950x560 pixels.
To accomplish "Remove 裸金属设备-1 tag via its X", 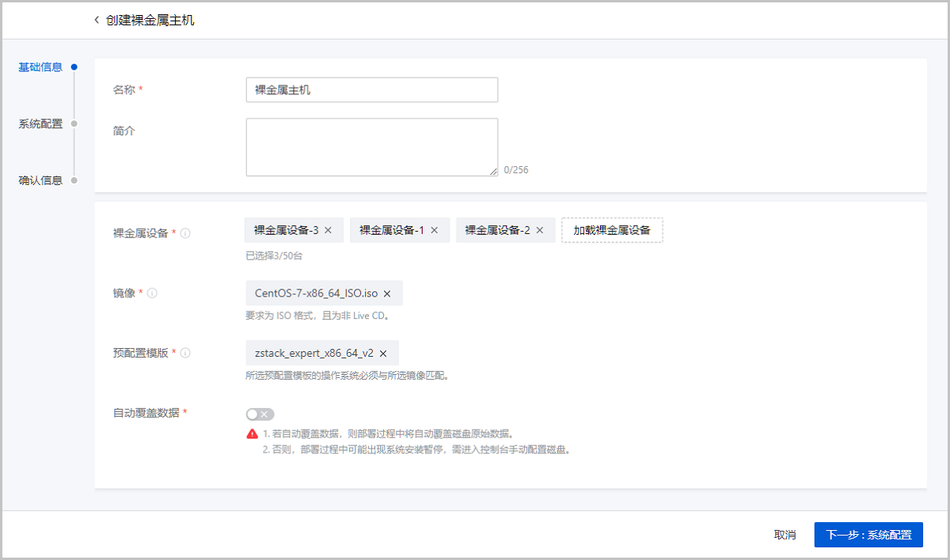I will [x=434, y=230].
